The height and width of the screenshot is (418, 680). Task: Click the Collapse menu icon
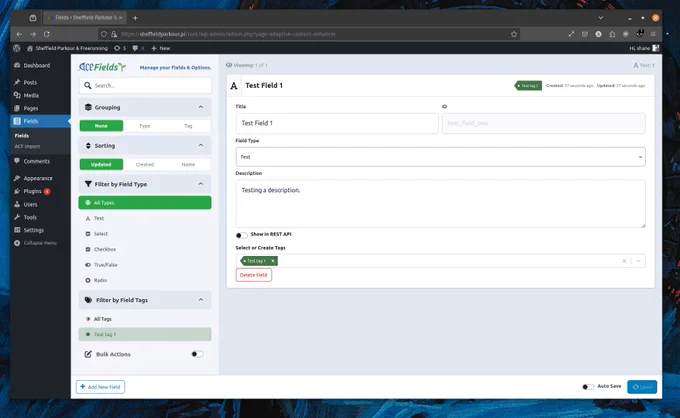[x=17, y=243]
